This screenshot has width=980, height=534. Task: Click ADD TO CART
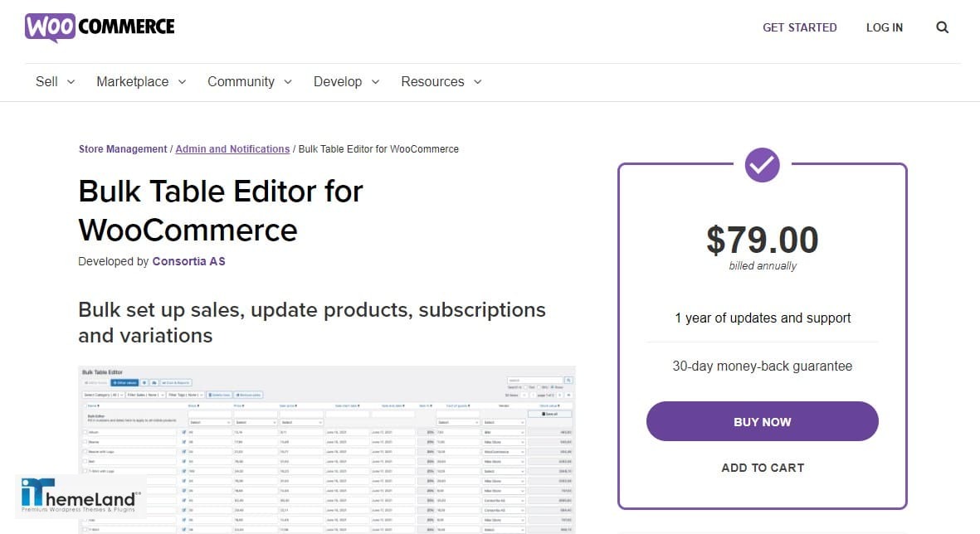(x=763, y=468)
